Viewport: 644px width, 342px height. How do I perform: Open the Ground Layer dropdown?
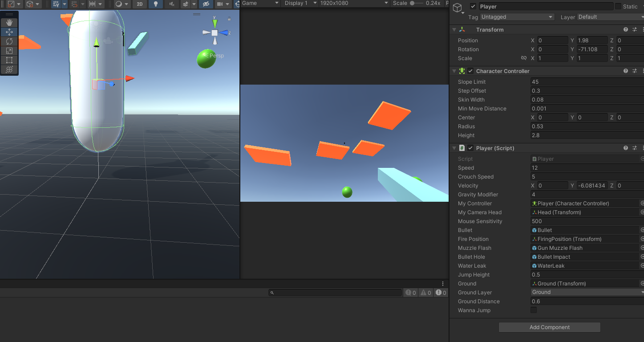[x=587, y=292]
